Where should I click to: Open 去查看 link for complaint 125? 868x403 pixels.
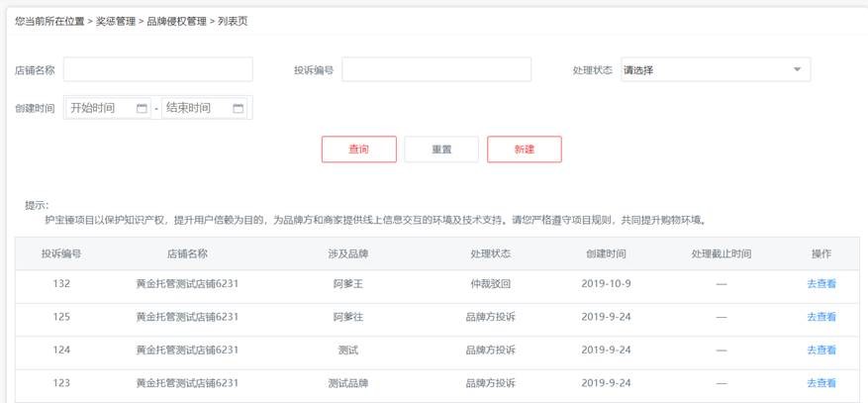[x=820, y=317]
